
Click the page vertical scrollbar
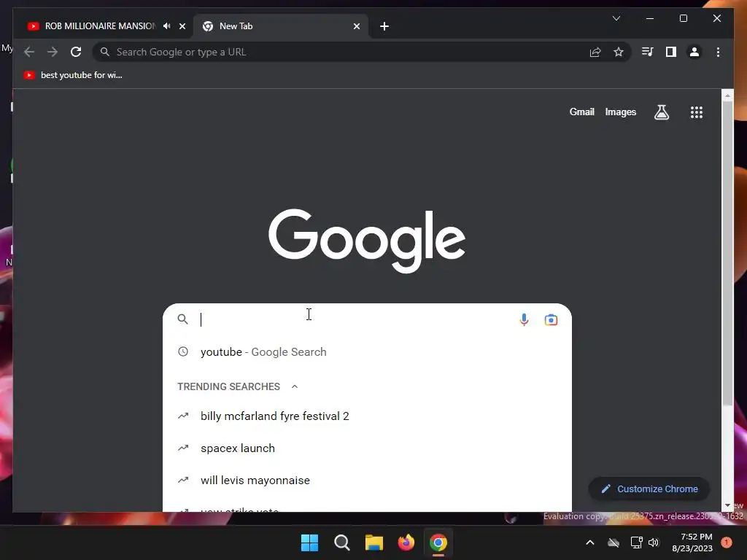point(727,252)
